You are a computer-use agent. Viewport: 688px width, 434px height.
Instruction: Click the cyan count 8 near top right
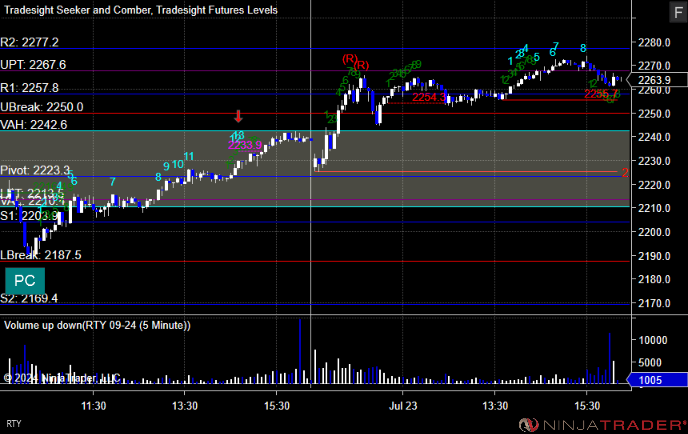pos(583,48)
